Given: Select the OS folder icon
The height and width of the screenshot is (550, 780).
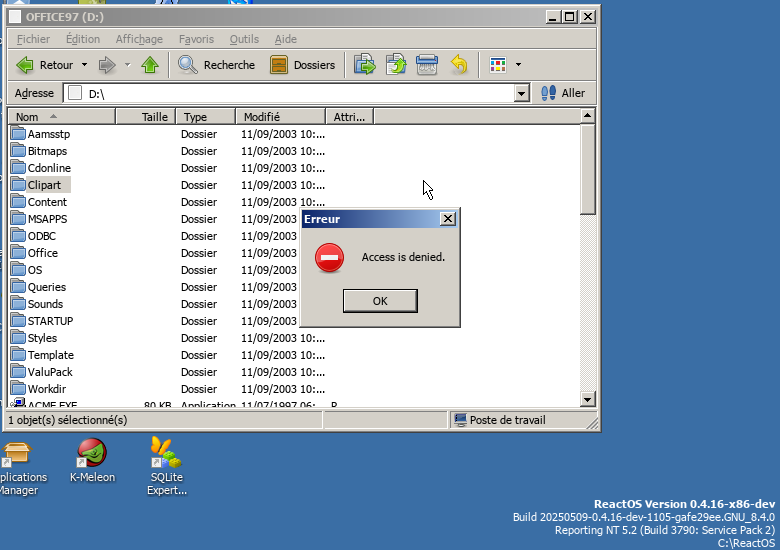Looking at the screenshot, I should tap(18, 269).
